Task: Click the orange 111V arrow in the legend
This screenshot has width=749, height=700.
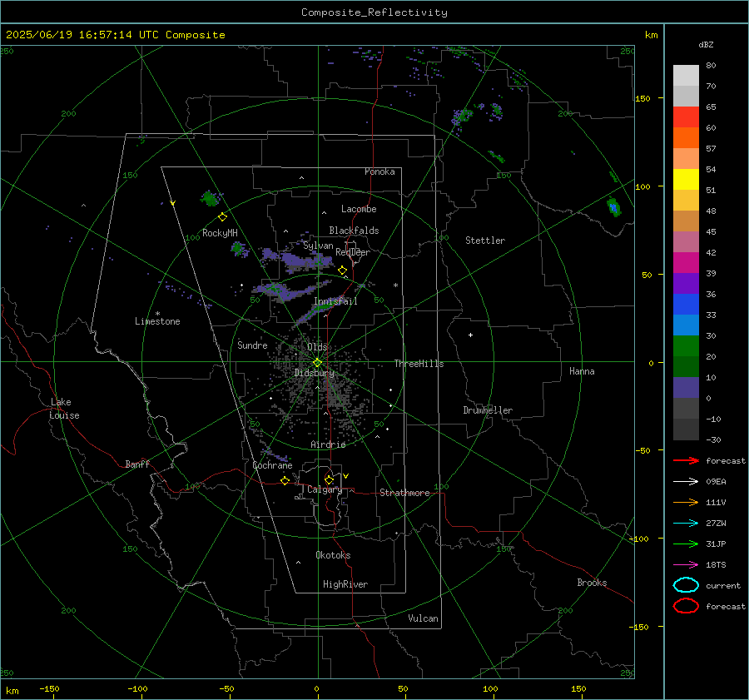Action: click(686, 502)
